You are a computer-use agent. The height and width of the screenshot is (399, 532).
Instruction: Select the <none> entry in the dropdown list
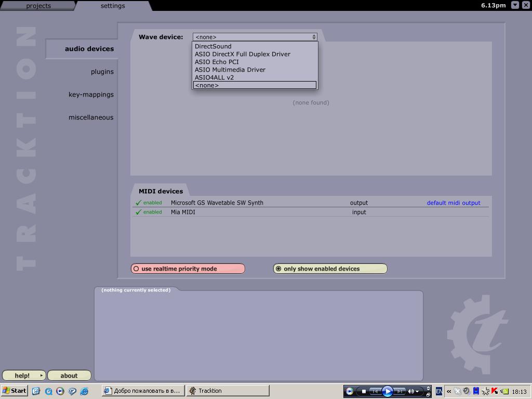[255, 85]
